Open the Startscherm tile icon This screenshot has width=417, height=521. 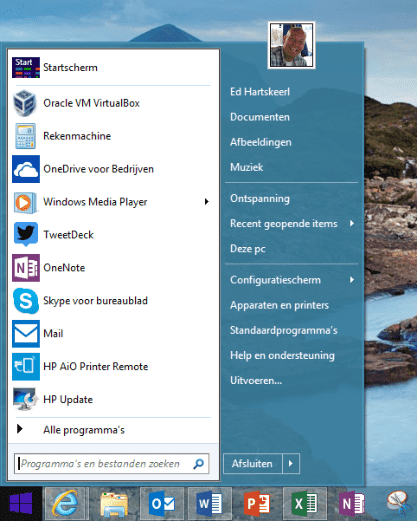pos(26,67)
